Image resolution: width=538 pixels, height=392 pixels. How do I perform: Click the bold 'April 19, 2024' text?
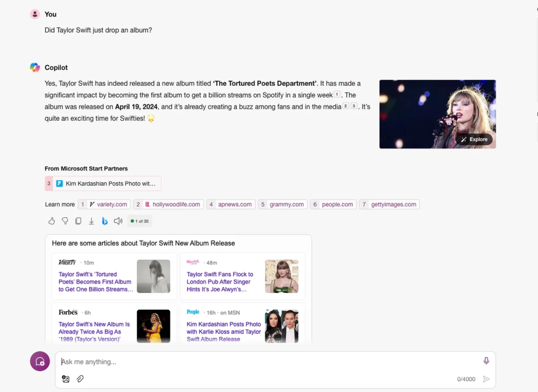136,107
